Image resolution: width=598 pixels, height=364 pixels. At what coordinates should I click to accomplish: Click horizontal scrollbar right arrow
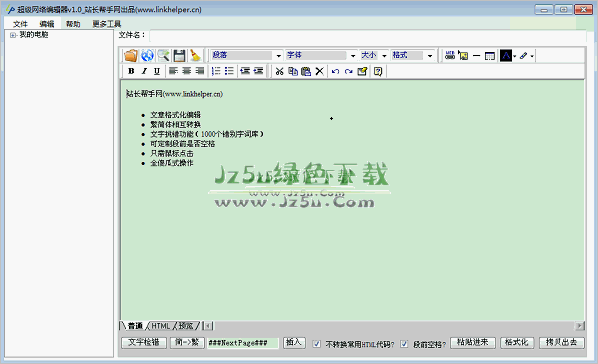pos(580,326)
